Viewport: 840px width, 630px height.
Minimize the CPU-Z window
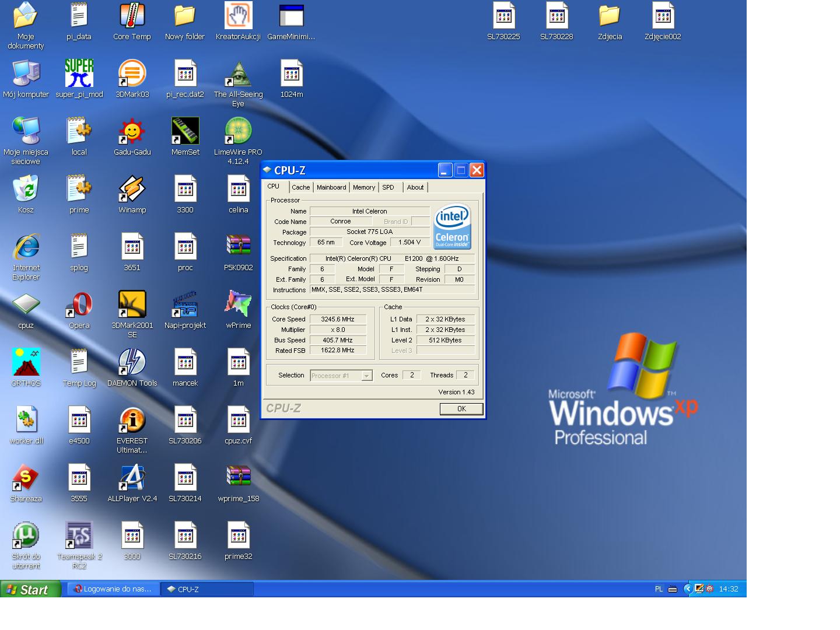(445, 170)
